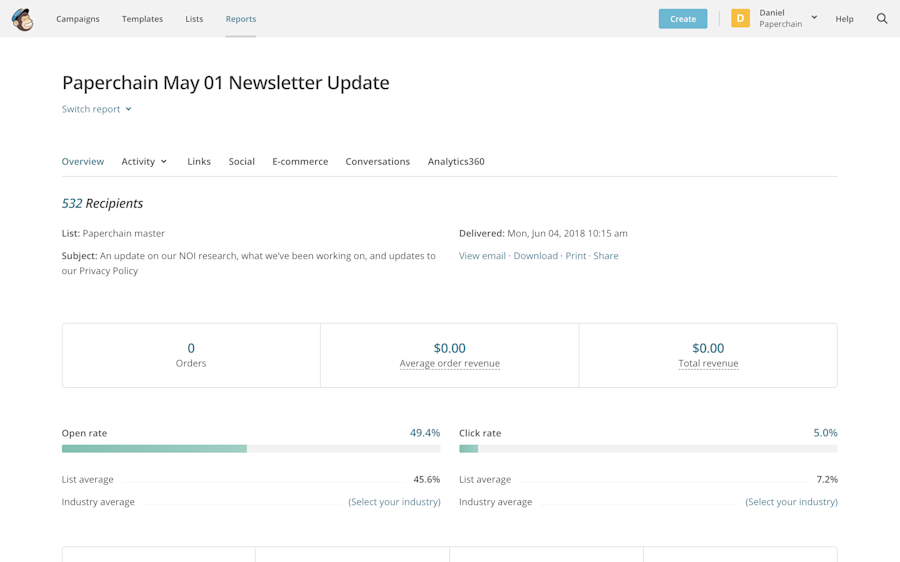Open the Social tab
This screenshot has width=900, height=562.
point(242,162)
